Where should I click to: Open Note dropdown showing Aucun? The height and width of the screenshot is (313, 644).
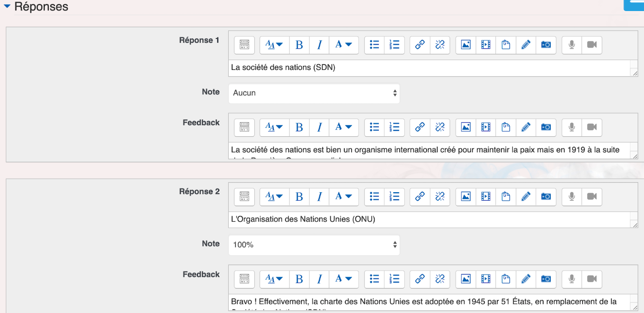coord(314,93)
